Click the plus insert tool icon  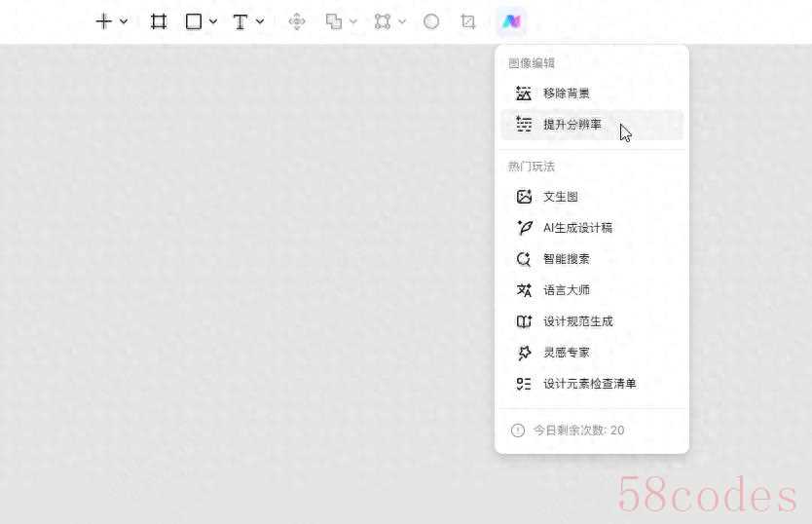[103, 21]
